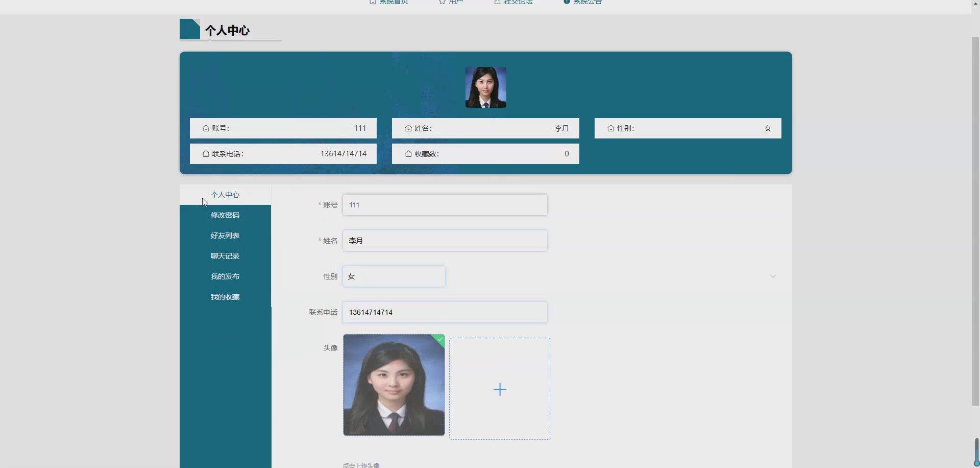Screen dimensions: 980x468
Task: Open the 性别 dropdown chevron
Action: pyautogui.click(x=772, y=276)
